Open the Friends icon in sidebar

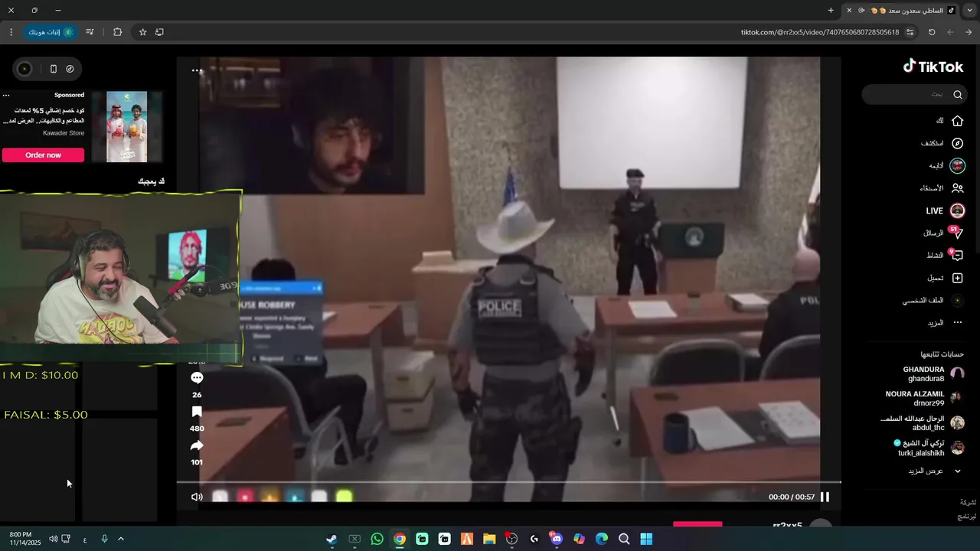(x=957, y=188)
